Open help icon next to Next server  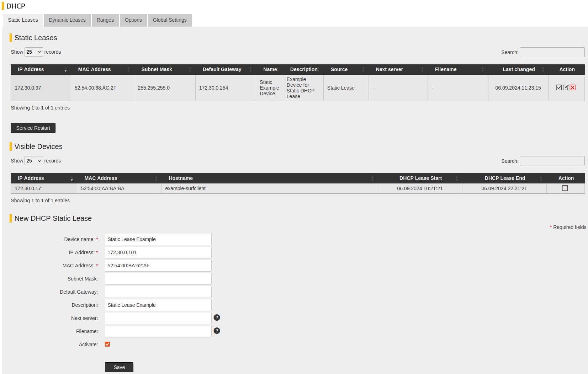click(x=217, y=317)
